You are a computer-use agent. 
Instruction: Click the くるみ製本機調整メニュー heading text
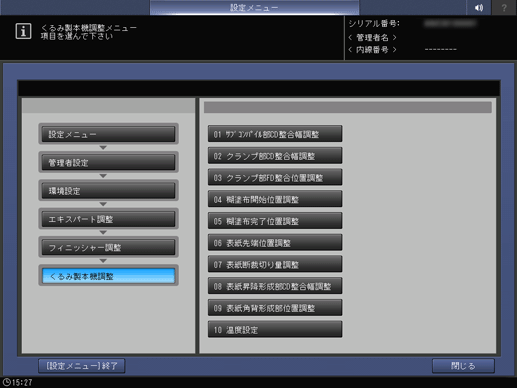pos(89,27)
